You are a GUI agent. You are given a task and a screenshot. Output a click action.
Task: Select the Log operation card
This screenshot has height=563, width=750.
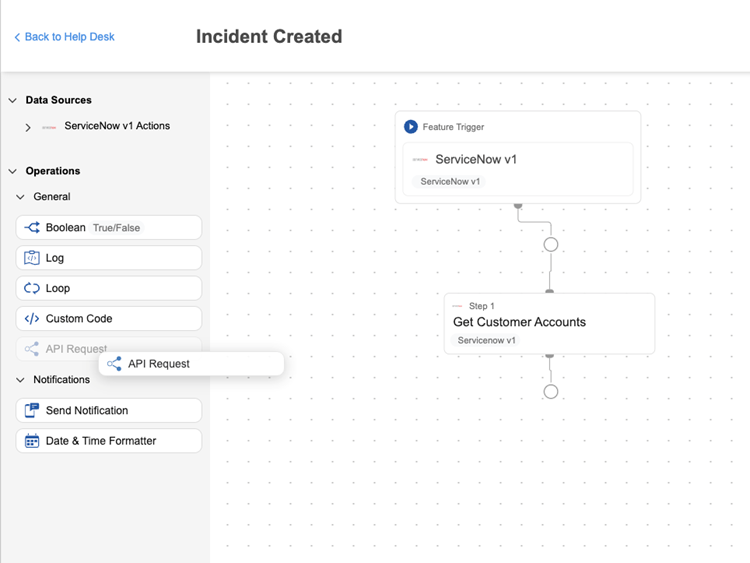(109, 258)
